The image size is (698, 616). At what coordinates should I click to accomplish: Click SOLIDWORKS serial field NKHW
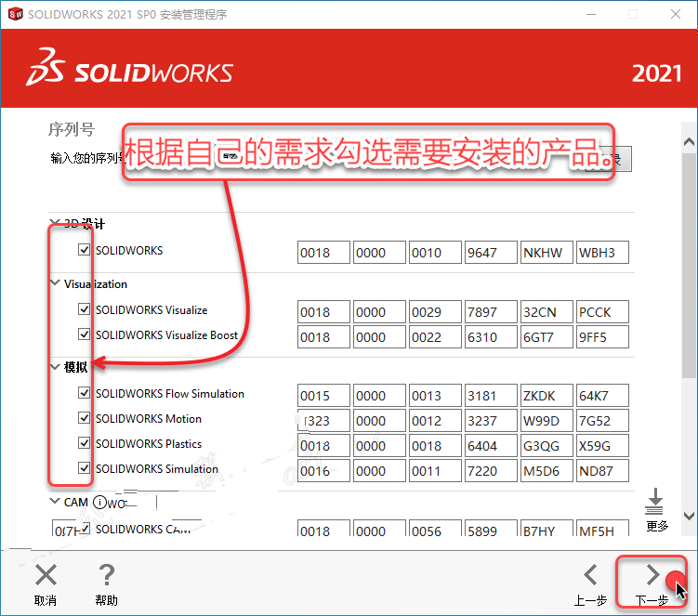click(x=547, y=253)
